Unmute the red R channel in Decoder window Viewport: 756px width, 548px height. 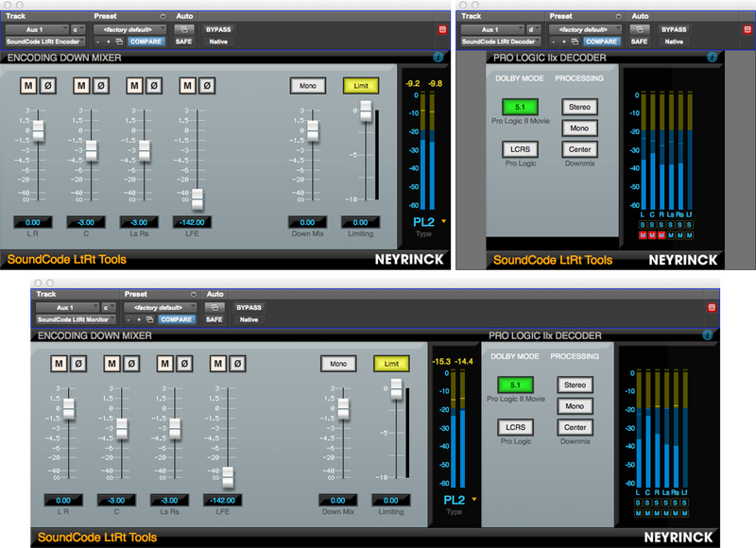661,235
